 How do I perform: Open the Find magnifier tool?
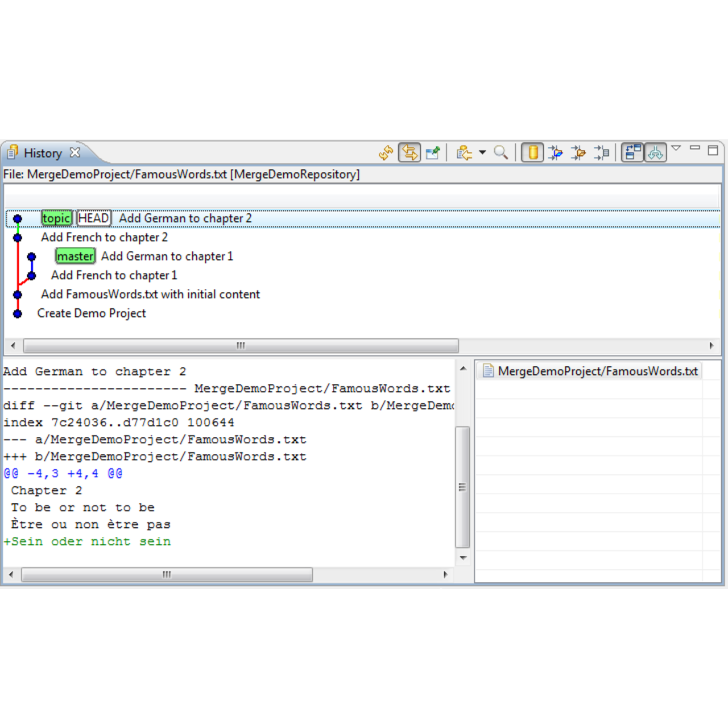(501, 152)
